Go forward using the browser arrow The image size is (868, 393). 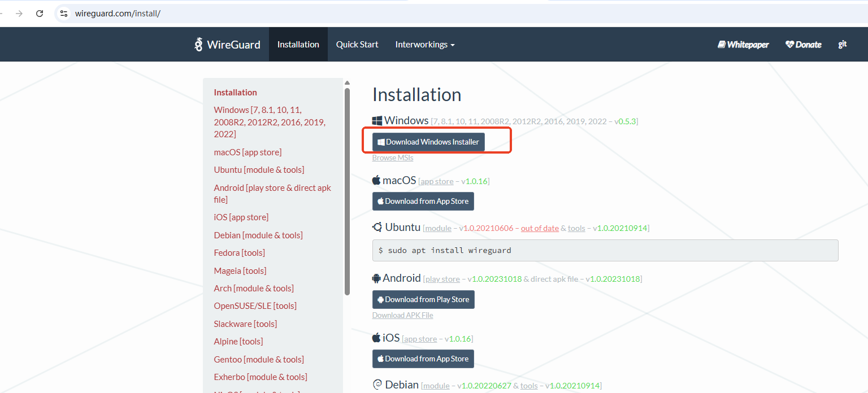(x=19, y=14)
